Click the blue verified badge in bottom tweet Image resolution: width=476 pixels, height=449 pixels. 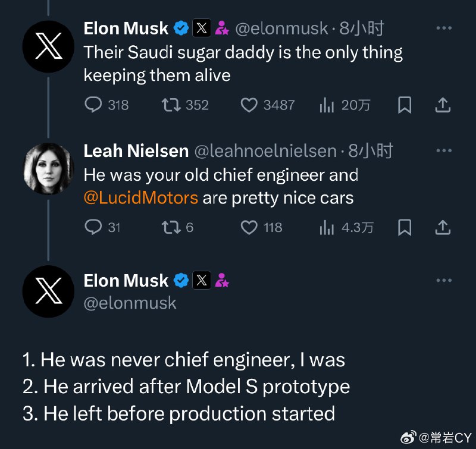point(181,280)
